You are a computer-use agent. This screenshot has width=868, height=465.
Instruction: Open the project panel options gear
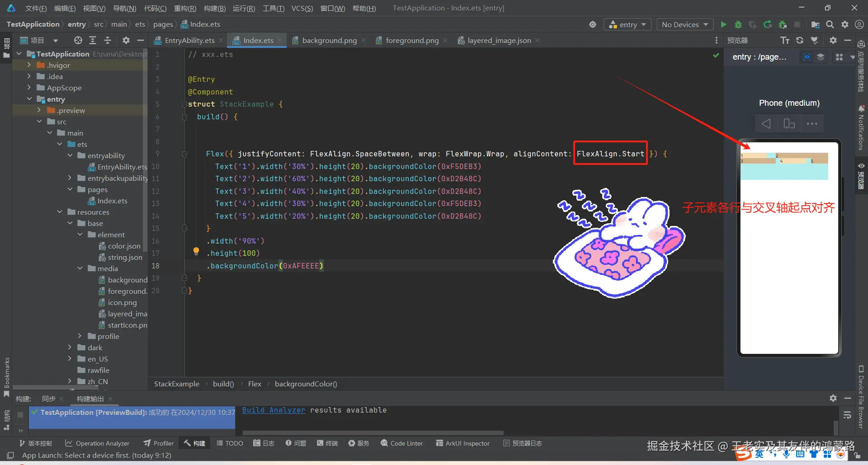coord(126,40)
